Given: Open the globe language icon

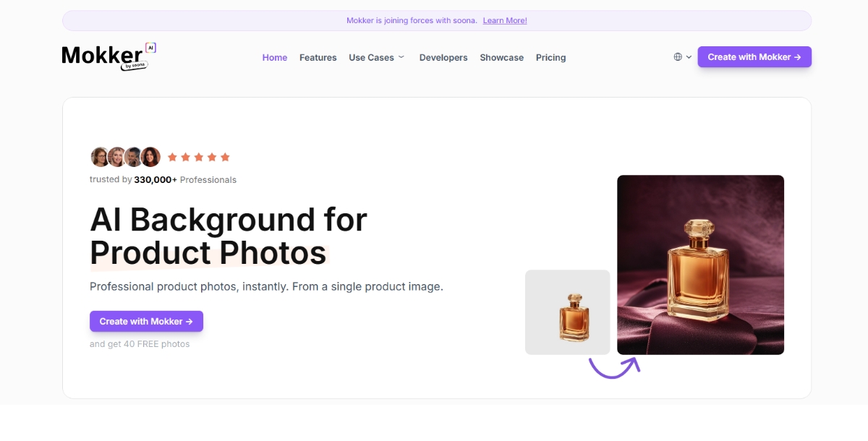Looking at the screenshot, I should (677, 56).
